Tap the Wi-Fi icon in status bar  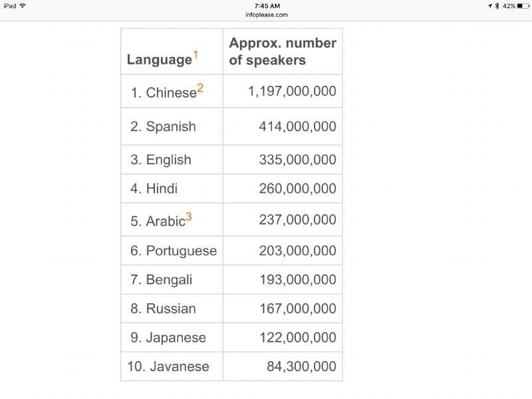point(23,5)
